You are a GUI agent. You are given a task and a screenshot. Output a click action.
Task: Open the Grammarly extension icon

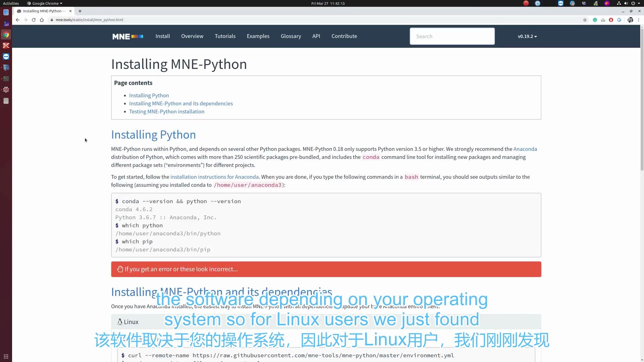pos(595,20)
